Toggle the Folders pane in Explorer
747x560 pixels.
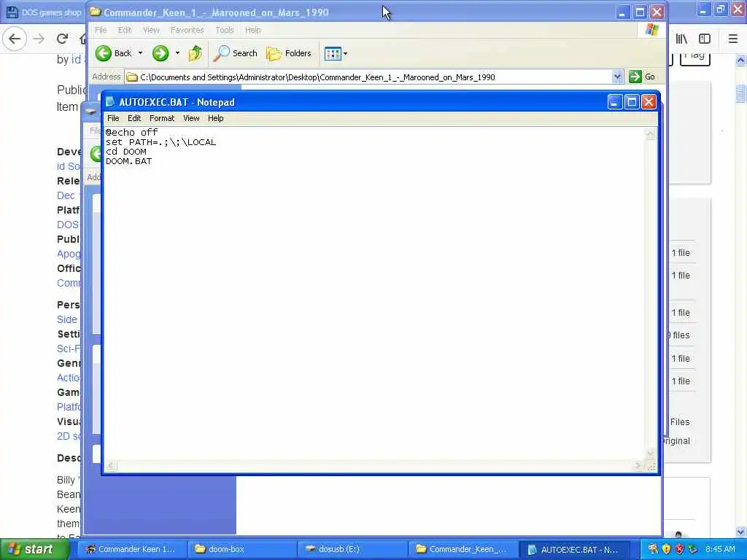tap(289, 53)
